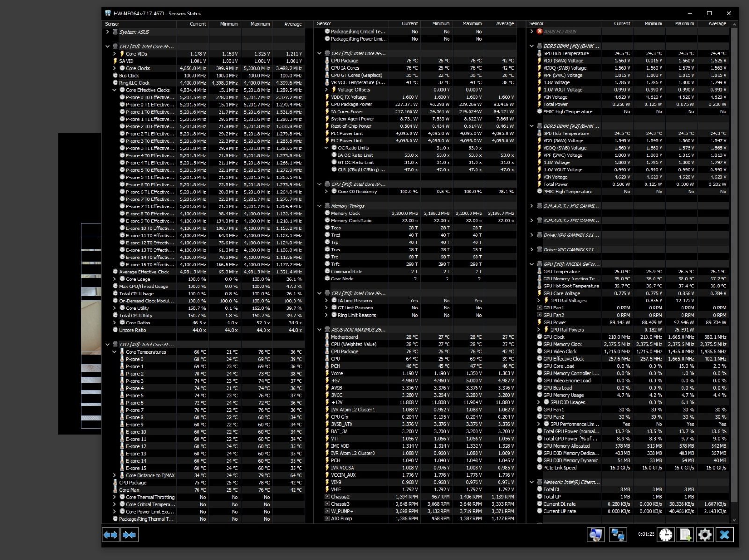Expand Core Thermal Throttling
The width and height of the screenshot is (749, 560).
114,497
